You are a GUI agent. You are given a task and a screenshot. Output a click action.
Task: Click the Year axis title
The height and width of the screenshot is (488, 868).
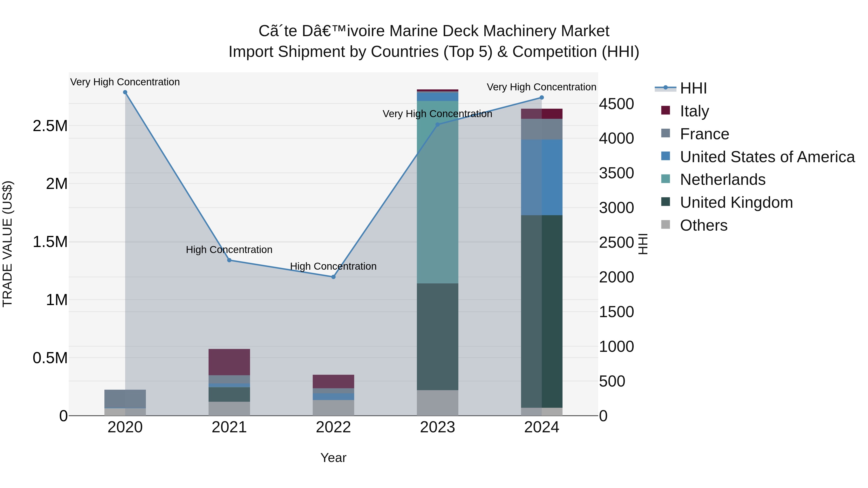[x=333, y=458]
